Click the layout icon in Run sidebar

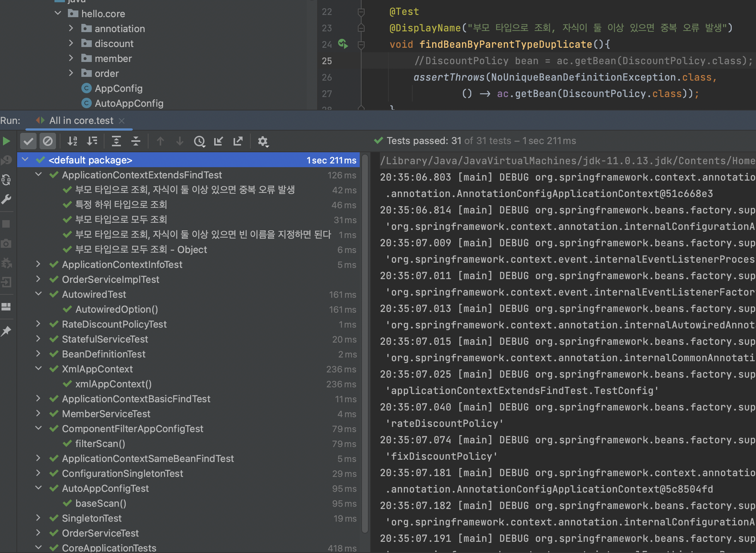[x=6, y=307]
